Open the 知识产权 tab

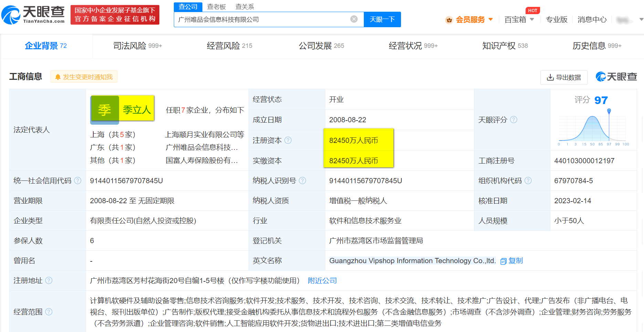(x=505, y=45)
